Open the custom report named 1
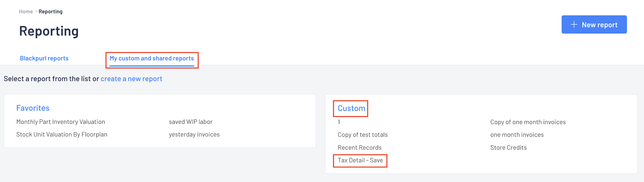The image size is (644, 182). point(339,122)
